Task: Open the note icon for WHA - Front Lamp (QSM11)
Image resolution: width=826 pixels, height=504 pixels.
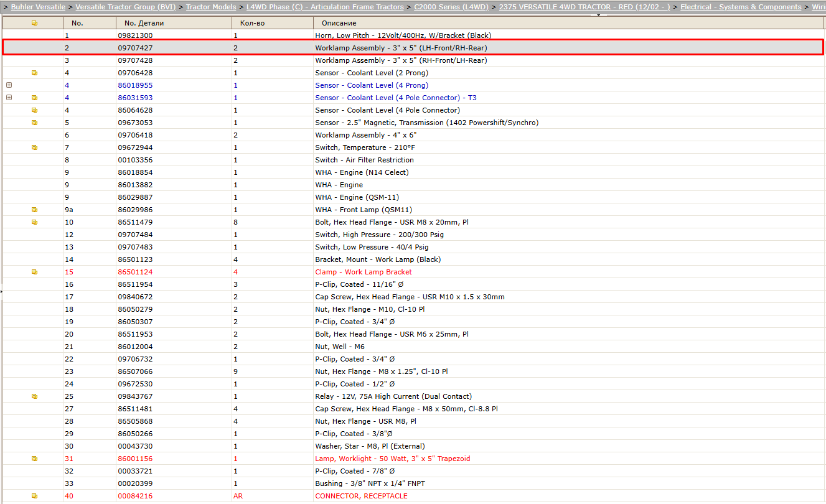Action: [34, 210]
